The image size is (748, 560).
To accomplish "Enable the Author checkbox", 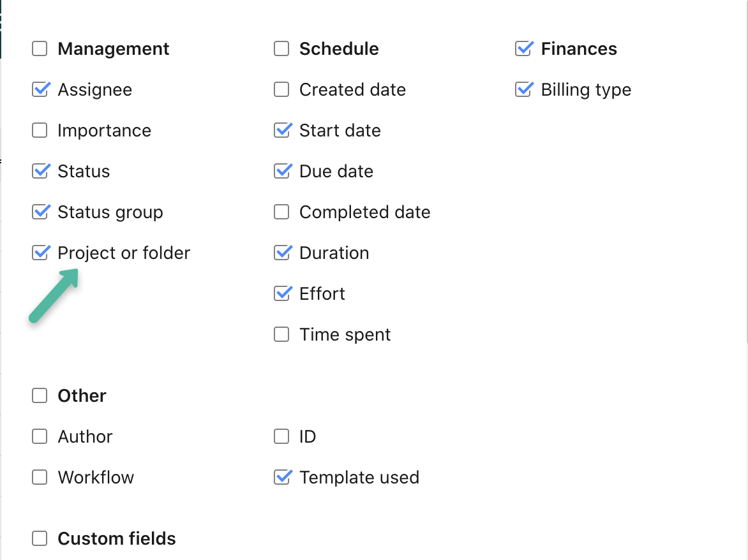I will [x=40, y=437].
